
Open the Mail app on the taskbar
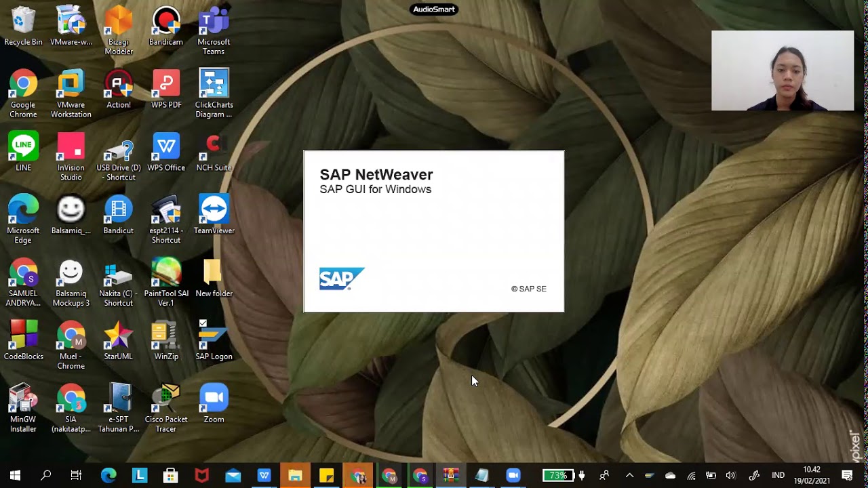point(233,476)
